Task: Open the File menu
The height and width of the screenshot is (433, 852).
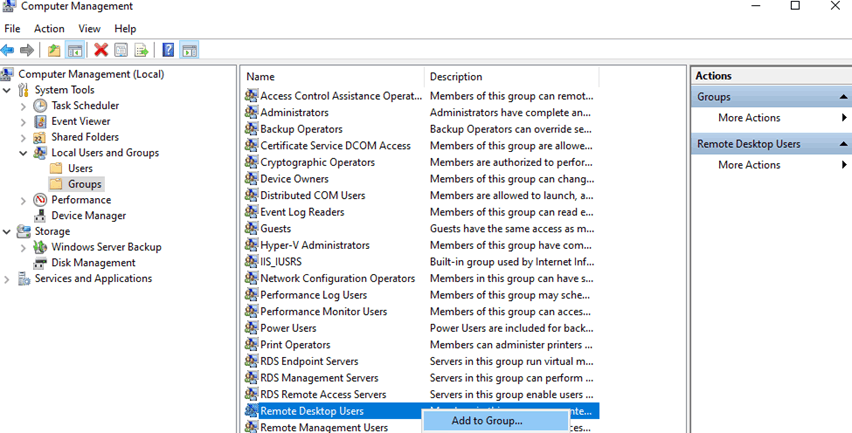Action: click(12, 29)
